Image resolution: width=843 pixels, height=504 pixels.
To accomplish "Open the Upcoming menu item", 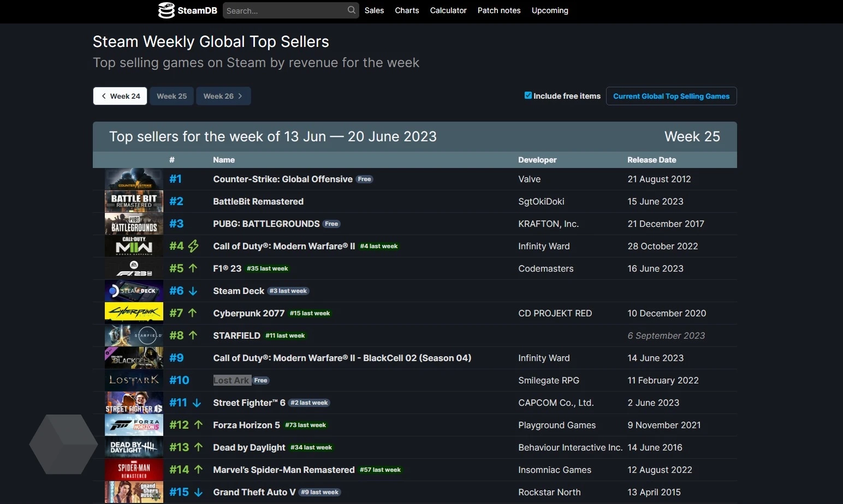I will pos(550,10).
